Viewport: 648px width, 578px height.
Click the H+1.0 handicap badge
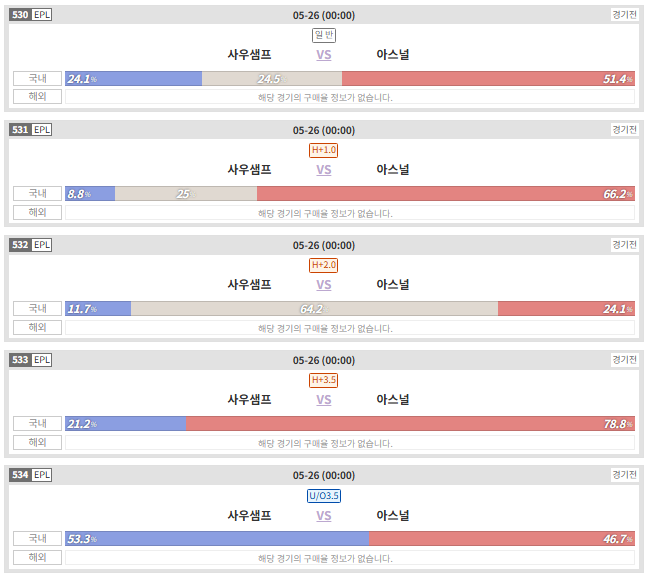[x=324, y=150]
